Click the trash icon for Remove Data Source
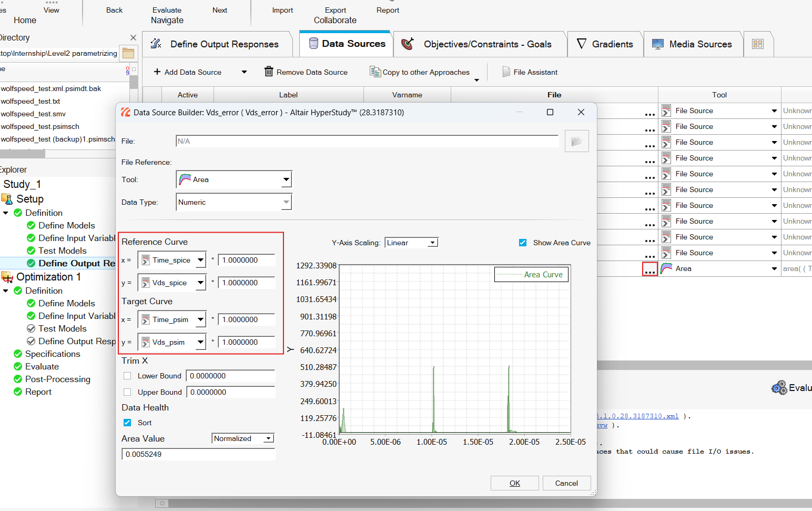The image size is (812, 511). tap(269, 72)
